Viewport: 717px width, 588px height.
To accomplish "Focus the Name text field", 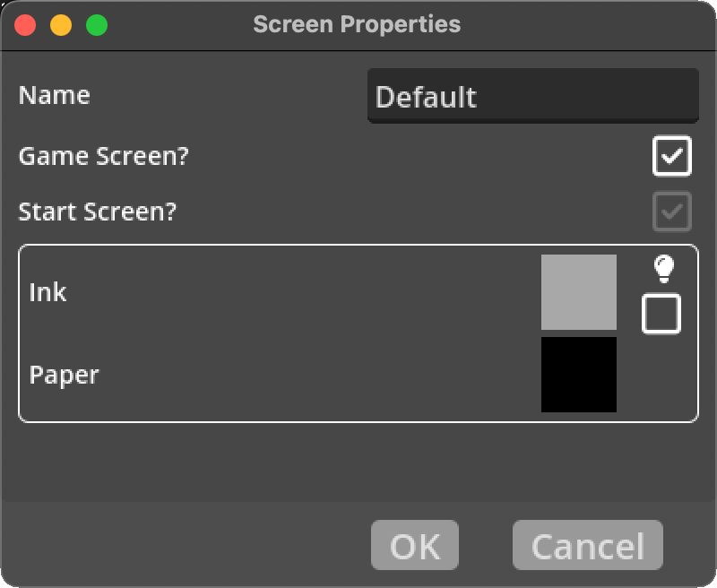I will [x=532, y=96].
